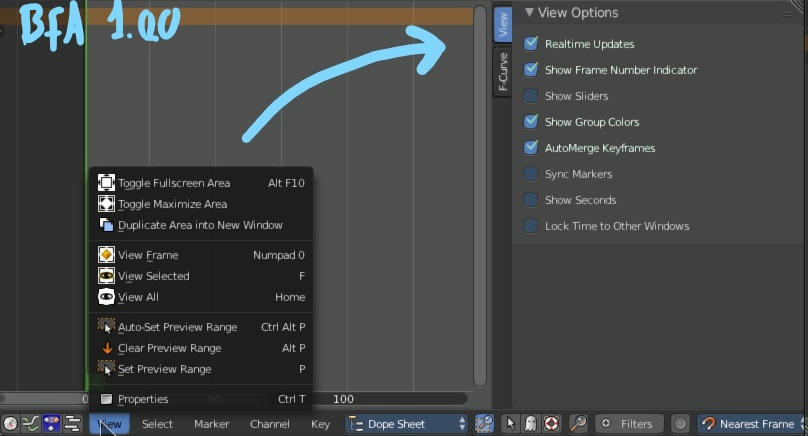Open the Dope Sheet mode dropdown
808x436 pixels.
coord(407,424)
